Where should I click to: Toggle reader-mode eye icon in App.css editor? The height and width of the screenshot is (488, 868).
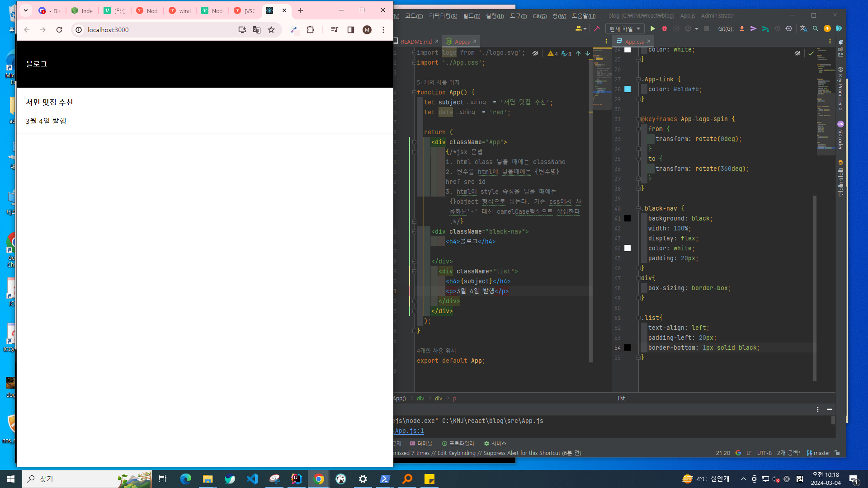pyautogui.click(x=797, y=53)
